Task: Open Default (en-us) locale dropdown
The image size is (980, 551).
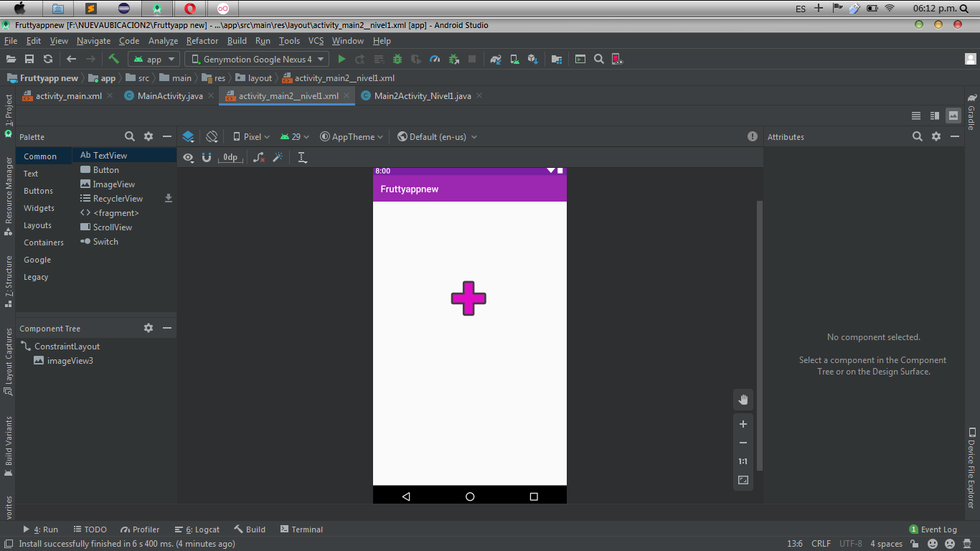Action: click(437, 136)
